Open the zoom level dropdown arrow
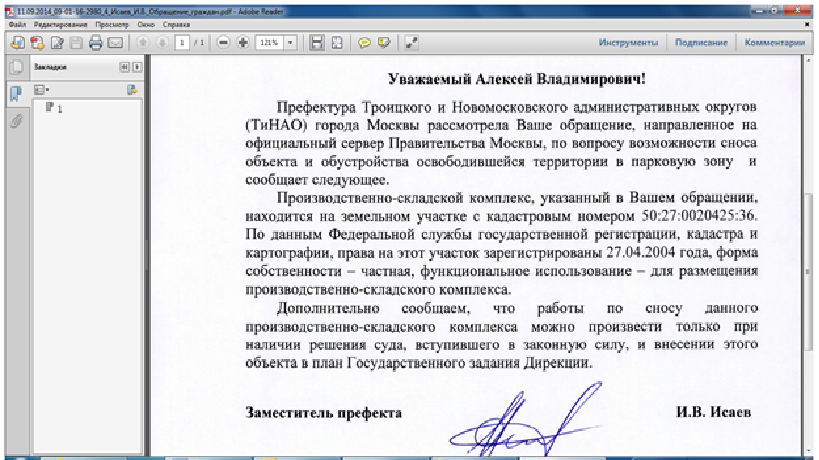The image size is (819, 460). coord(290,43)
